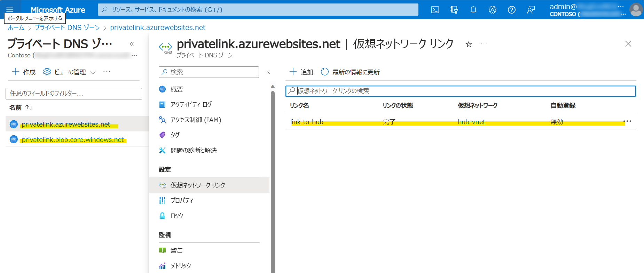Click the field filter input box
Image resolution: width=644 pixels, height=273 pixels.
74,94
